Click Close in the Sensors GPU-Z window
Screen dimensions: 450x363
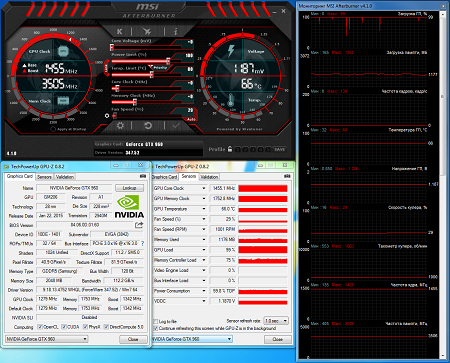278,339
